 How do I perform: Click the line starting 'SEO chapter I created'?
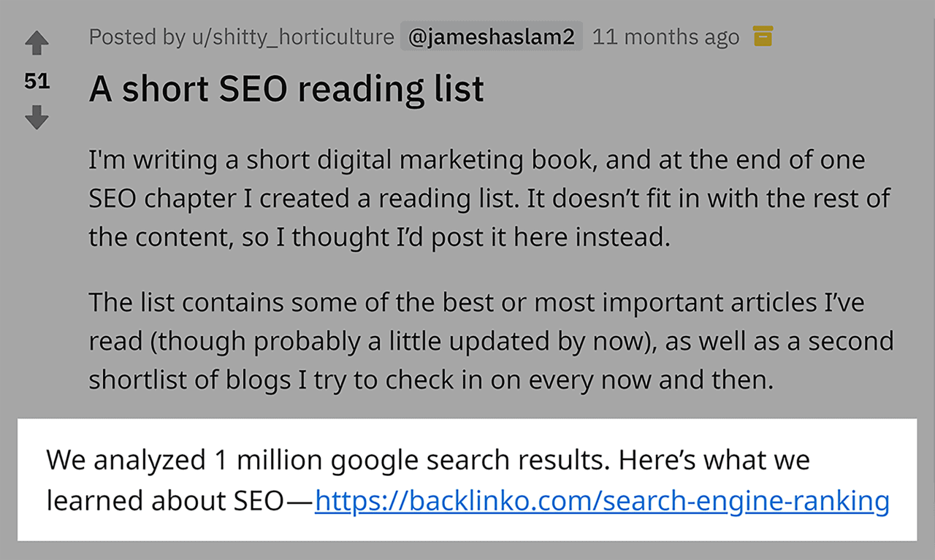489,199
